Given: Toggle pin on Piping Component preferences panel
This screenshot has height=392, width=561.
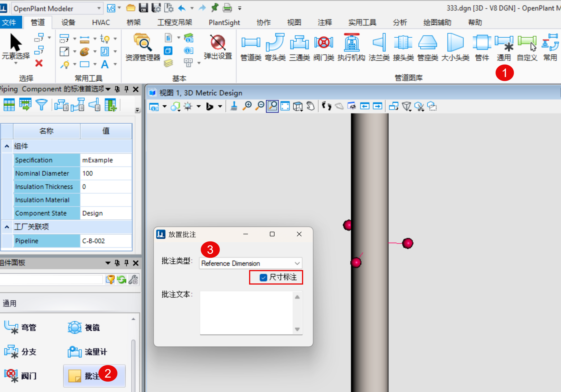Looking at the screenshot, I should pos(126,89).
